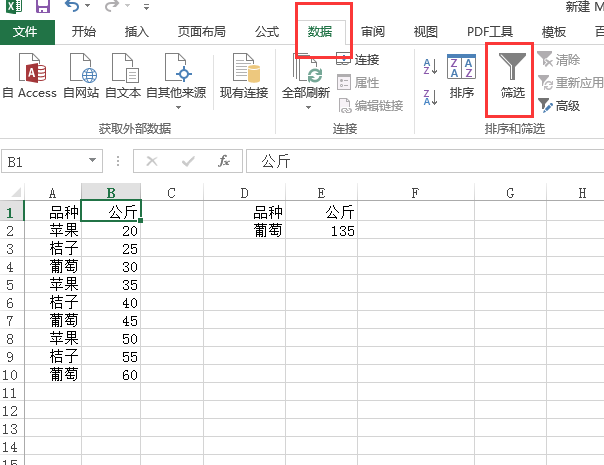Select column F header

click(415, 193)
